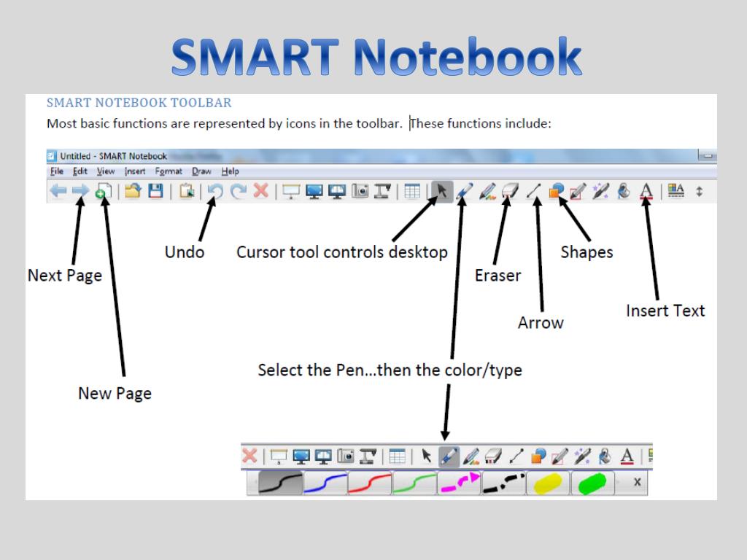Open the Draw menu
This screenshot has height=560, width=747.
coord(201,171)
